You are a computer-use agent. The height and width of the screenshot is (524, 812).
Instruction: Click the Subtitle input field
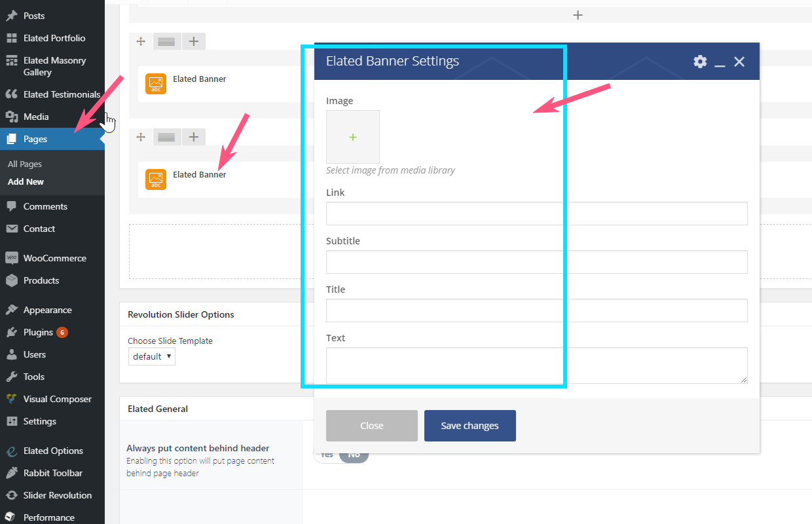[537, 262]
